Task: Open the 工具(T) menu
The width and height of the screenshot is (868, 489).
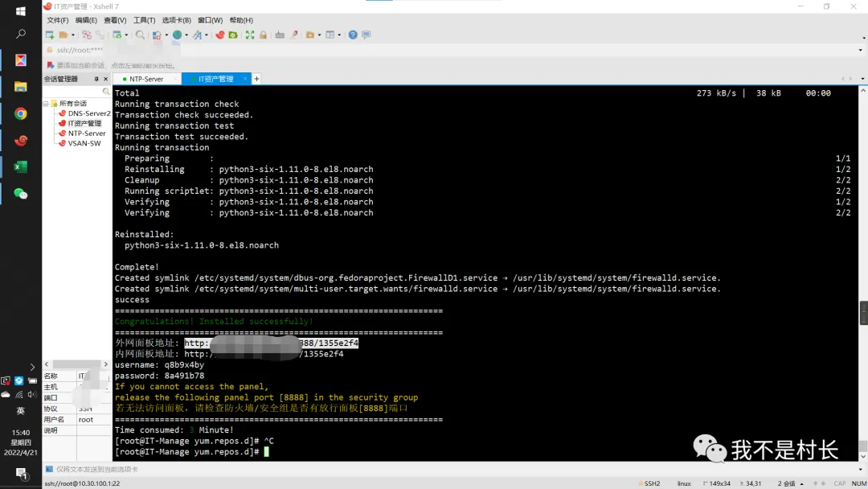Action: 144,20
